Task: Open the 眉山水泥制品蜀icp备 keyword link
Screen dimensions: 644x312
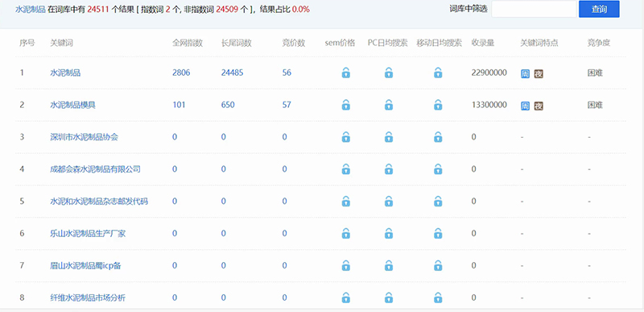Action: (x=85, y=265)
